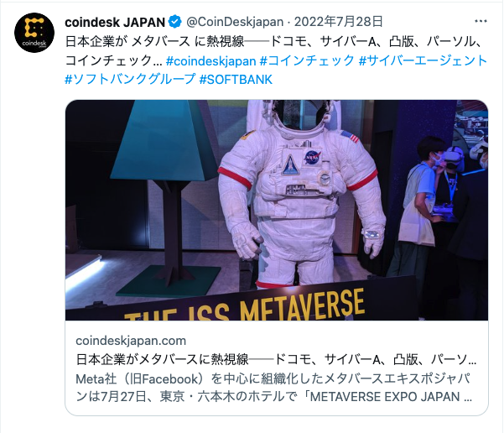Select the #SOFTBANK hashtag
Screen dimensions: 504x433
click(236, 80)
